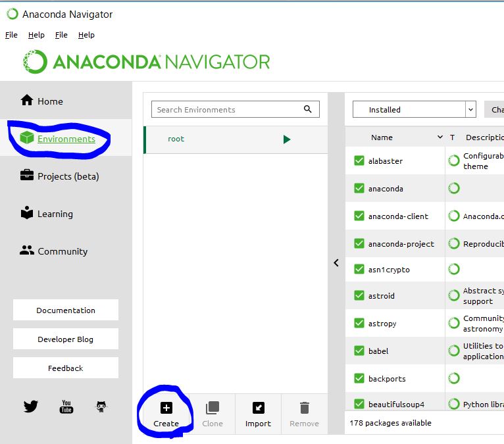Click the Channels button
This screenshot has height=444, width=504.
[x=495, y=110]
